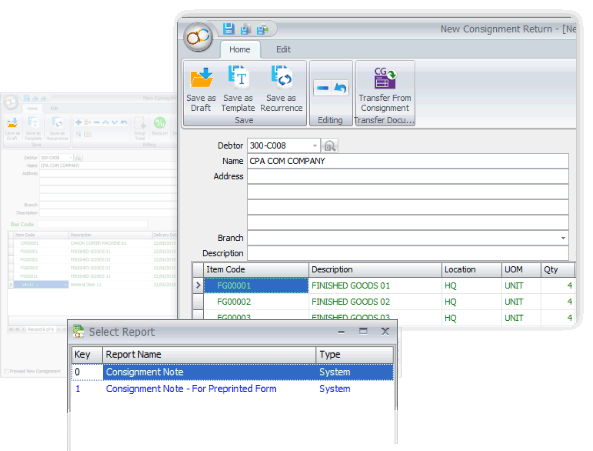Click the Report Name column header
This screenshot has width=593, height=451.
coord(209,355)
